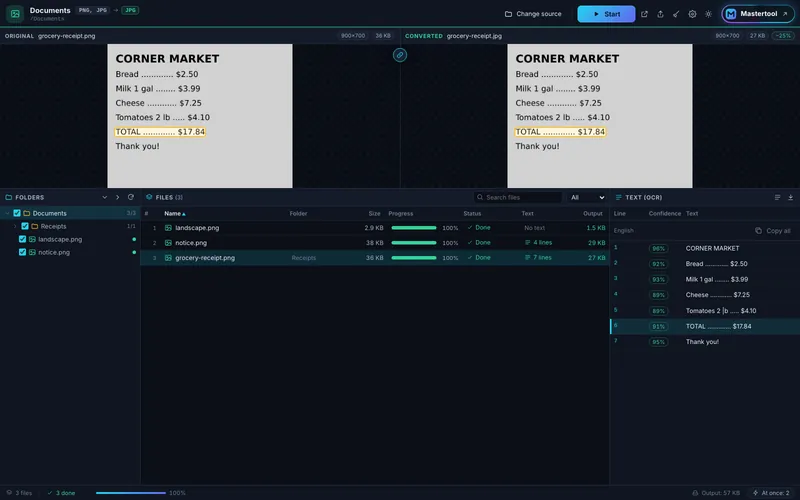The width and height of the screenshot is (800, 500).
Task: Select OCR line 'Cheese ... $7.25'
Action: (705, 295)
